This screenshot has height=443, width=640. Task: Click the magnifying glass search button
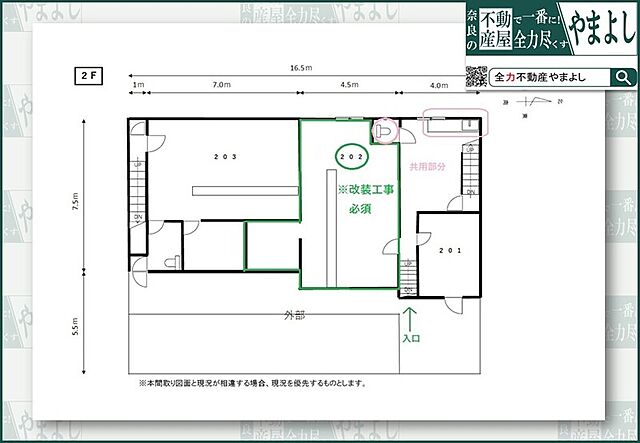click(x=623, y=77)
